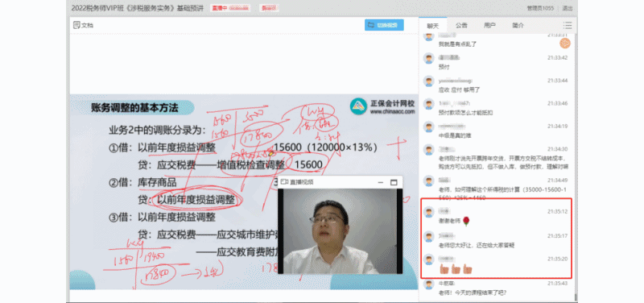Click avatar of the 21:33:42 message
This screenshot has height=303, width=644.
click(x=429, y=59)
